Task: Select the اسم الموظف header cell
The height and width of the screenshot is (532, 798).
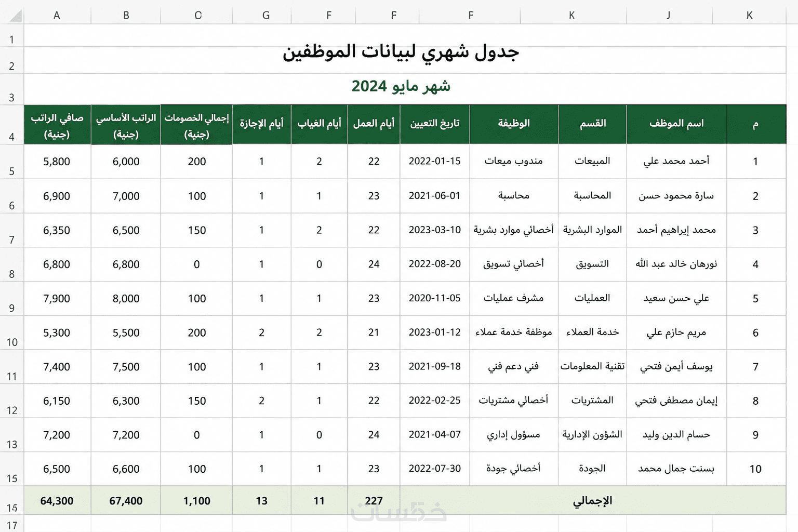Action: 676,124
